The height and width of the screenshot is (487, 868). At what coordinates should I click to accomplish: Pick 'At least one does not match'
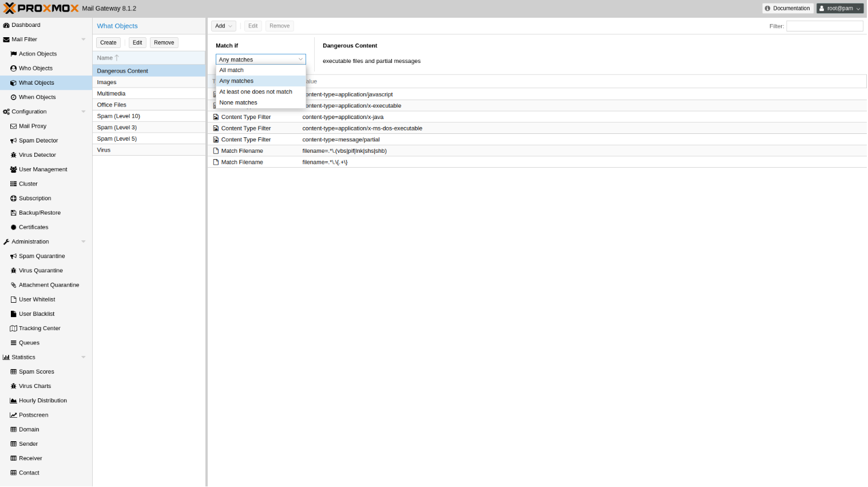(x=256, y=92)
